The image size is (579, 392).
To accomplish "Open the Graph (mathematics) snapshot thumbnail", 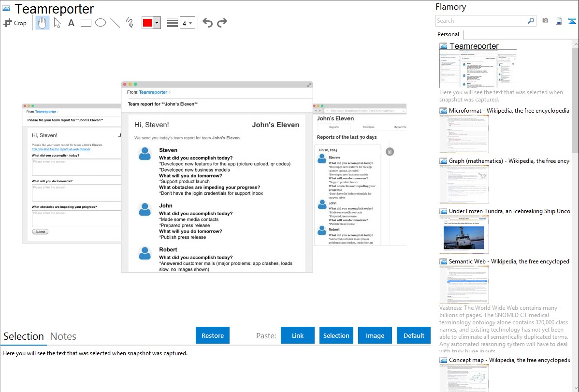I will click(464, 184).
